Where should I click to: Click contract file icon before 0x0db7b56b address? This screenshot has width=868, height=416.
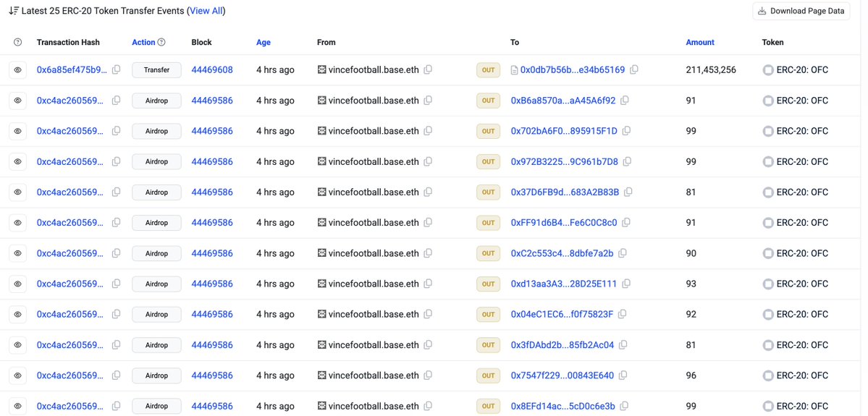tap(514, 70)
